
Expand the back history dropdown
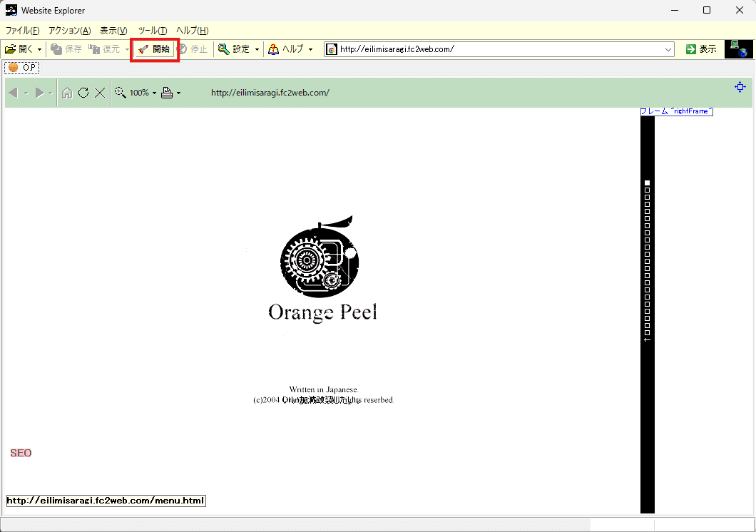[26, 93]
